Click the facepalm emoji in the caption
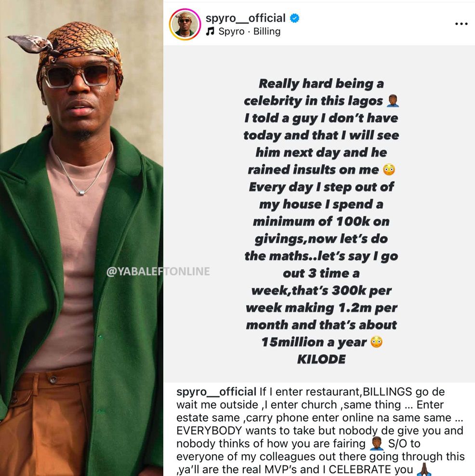This screenshot has width=475, height=476. pyautogui.click(x=376, y=444)
